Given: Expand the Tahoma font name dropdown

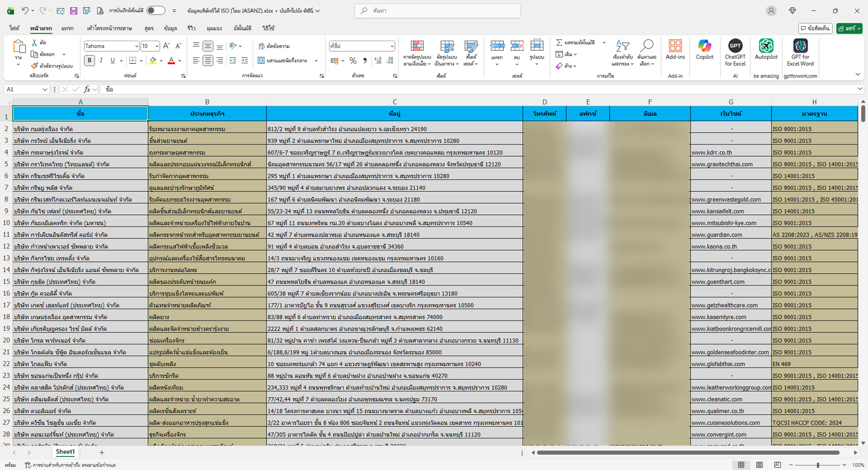Looking at the screenshot, I should click(136, 46).
